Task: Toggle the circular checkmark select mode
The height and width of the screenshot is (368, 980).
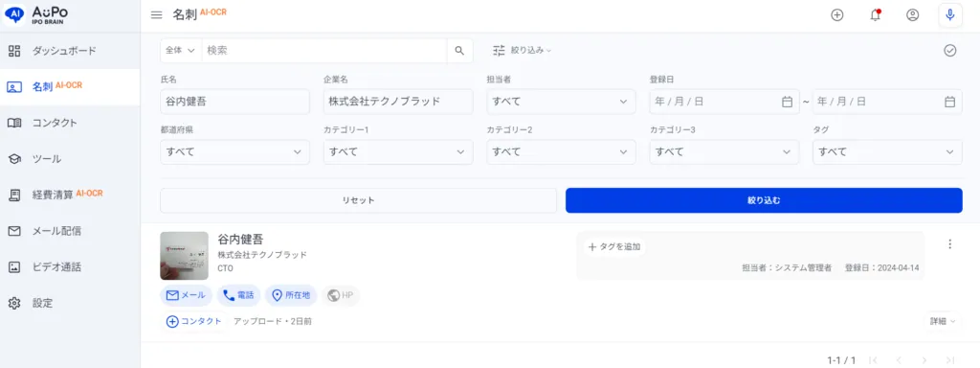Action: pos(950,51)
